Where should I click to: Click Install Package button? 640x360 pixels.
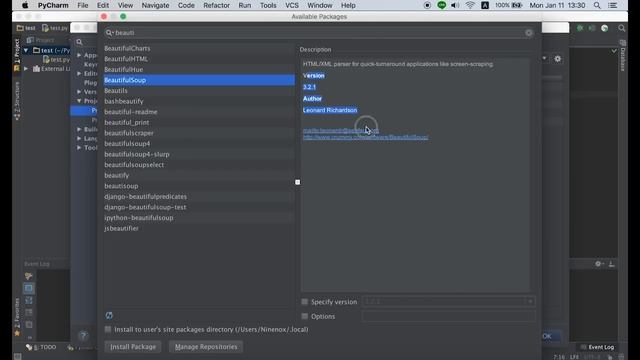click(133, 347)
